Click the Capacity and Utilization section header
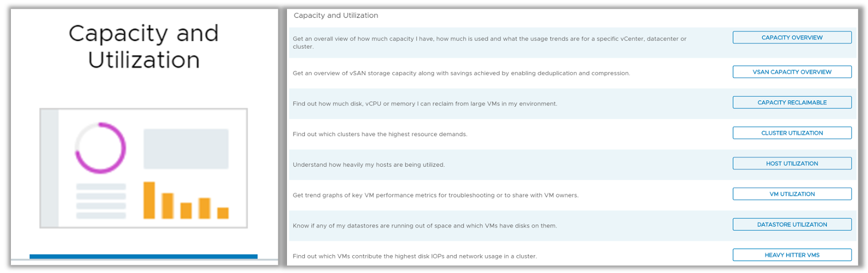868x273 pixels. tap(336, 15)
